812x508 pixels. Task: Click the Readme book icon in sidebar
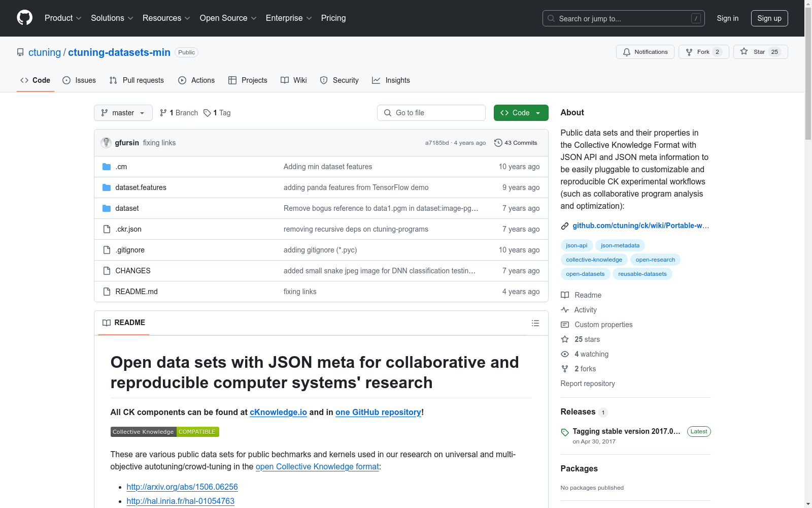coord(565,295)
